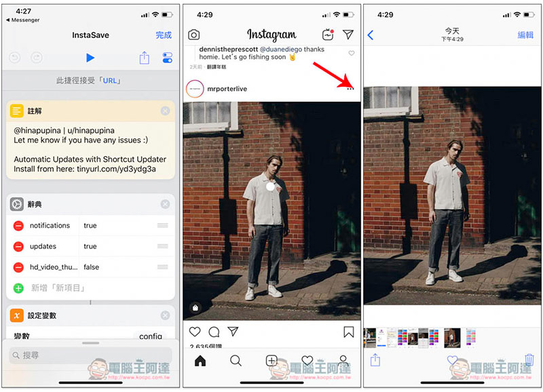Tap the true value beside updates
The image size is (543, 392).
pyautogui.click(x=90, y=246)
